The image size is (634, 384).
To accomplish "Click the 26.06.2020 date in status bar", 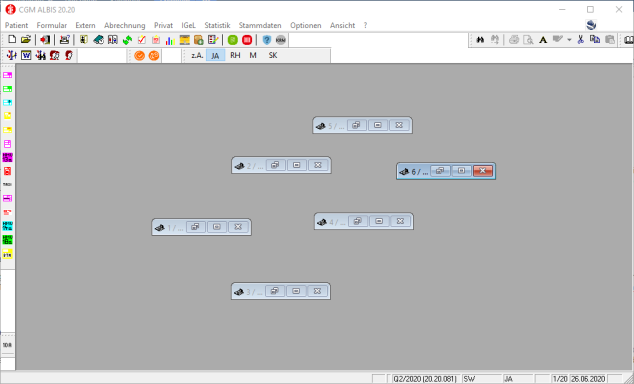I will pos(588,379).
